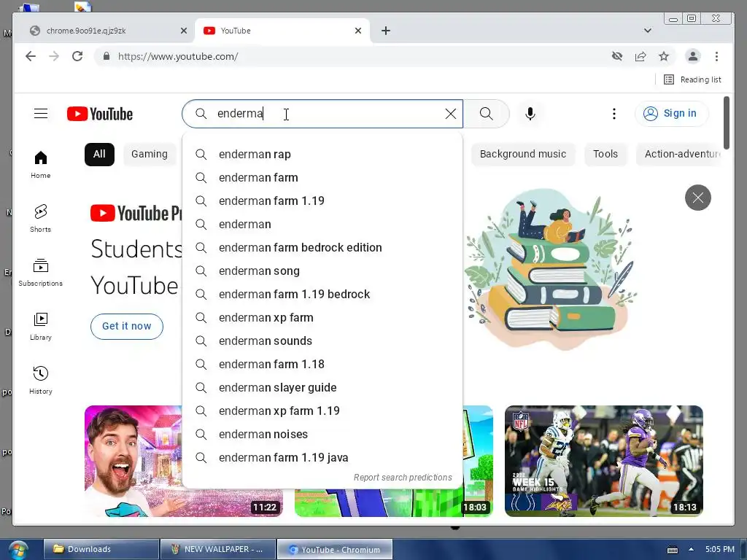Switch to the chrome.9oo91e.qjz9zk tab

point(104,31)
